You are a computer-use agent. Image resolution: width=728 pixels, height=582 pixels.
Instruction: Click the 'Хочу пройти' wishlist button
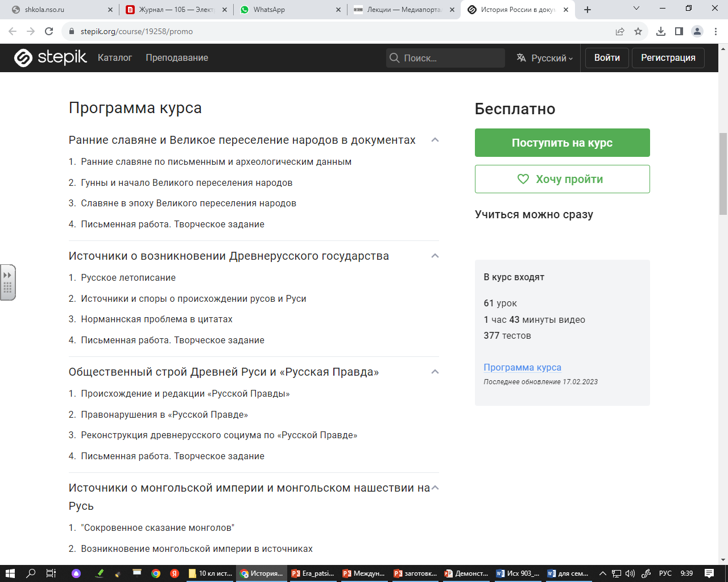pos(562,179)
